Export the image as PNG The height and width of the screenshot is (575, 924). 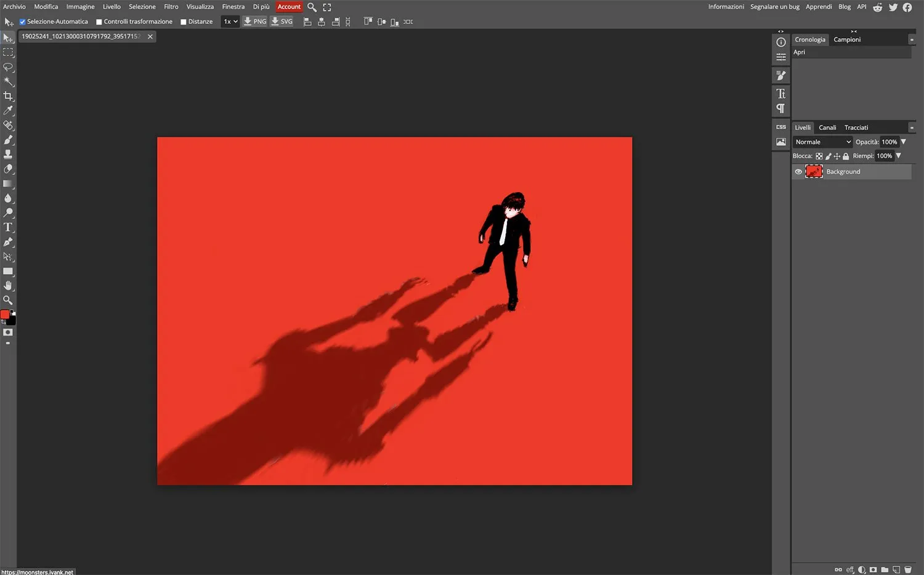tap(254, 21)
